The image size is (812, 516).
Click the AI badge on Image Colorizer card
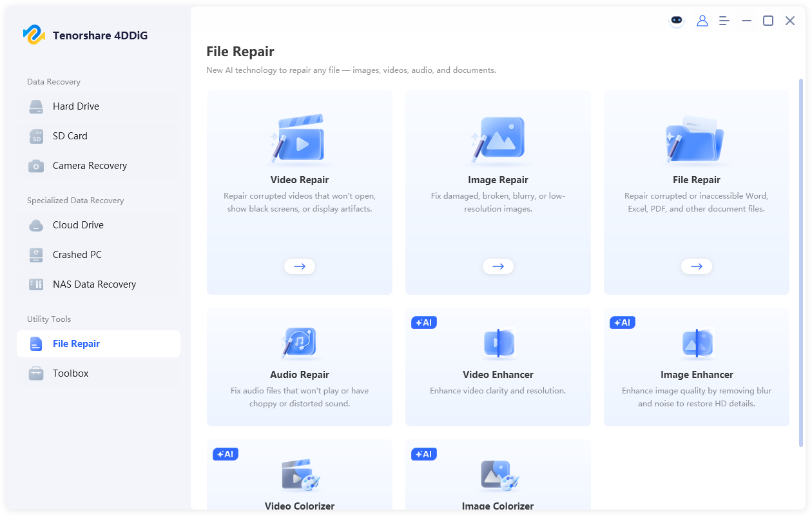coord(424,454)
